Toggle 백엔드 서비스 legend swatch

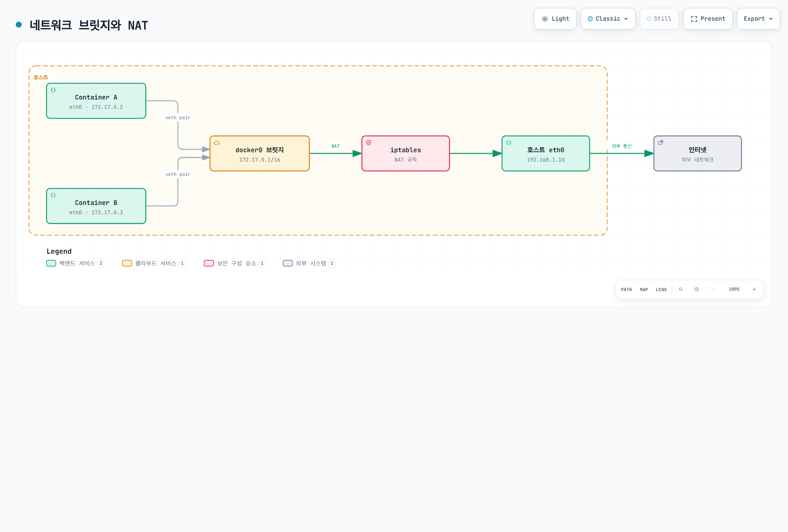click(x=51, y=264)
